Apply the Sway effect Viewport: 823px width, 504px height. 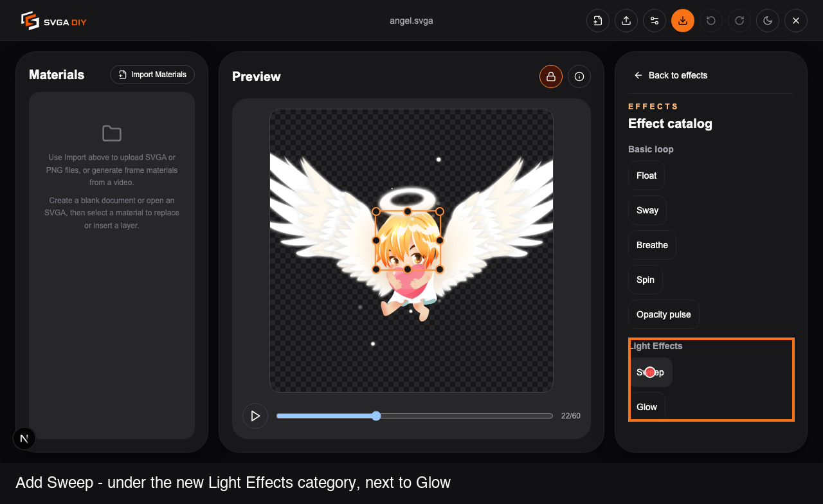tap(647, 210)
